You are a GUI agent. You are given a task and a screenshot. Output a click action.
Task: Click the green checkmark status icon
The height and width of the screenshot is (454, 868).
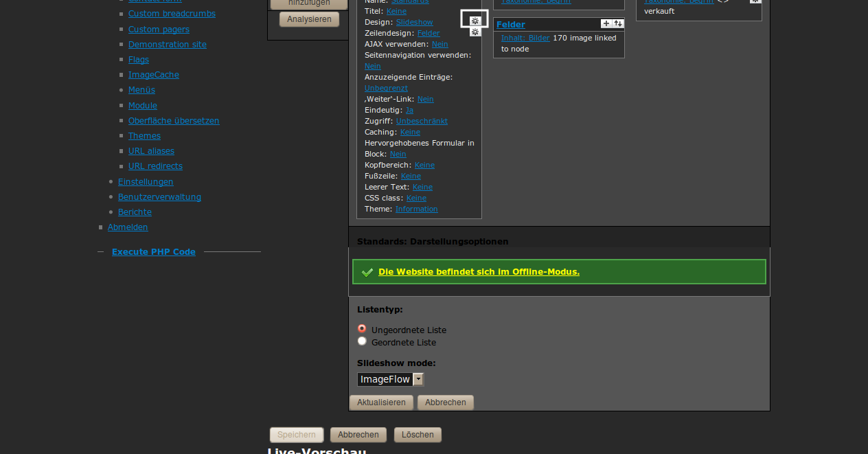point(367,272)
